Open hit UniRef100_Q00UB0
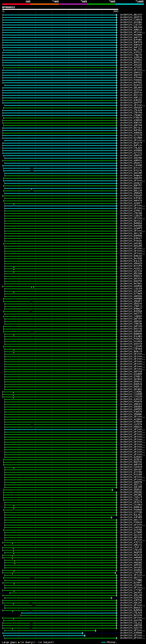 click(131, 22)
